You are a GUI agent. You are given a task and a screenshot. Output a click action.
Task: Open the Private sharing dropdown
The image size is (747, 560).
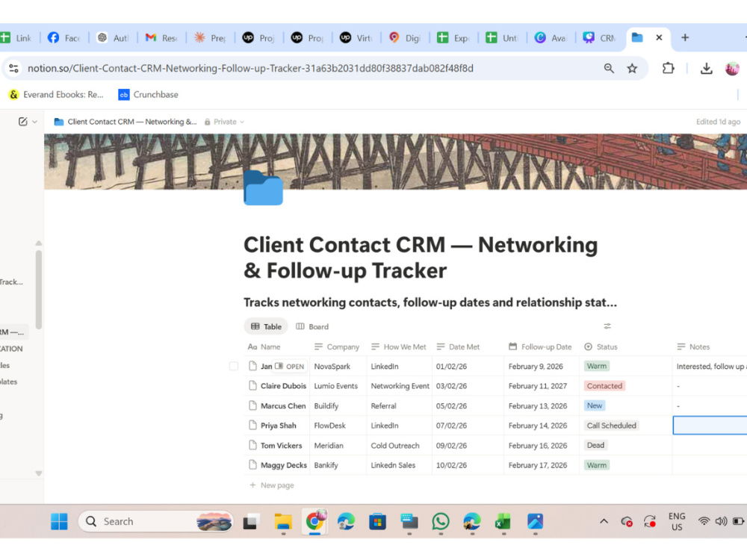pyautogui.click(x=224, y=122)
